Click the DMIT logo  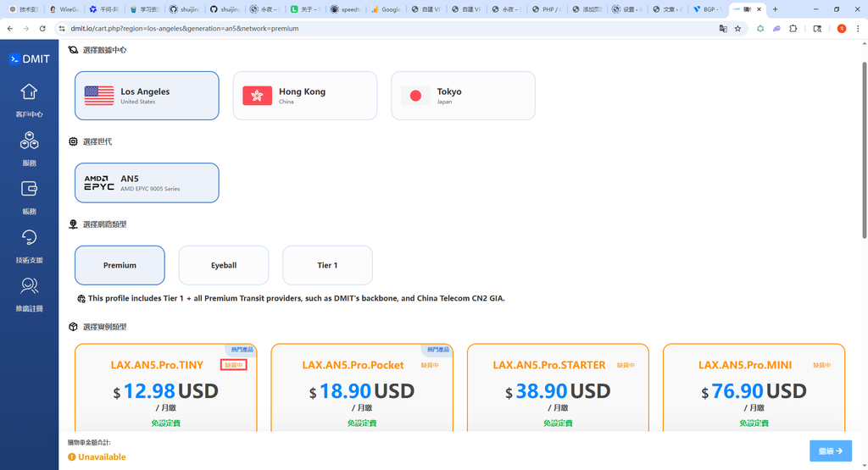pos(30,59)
